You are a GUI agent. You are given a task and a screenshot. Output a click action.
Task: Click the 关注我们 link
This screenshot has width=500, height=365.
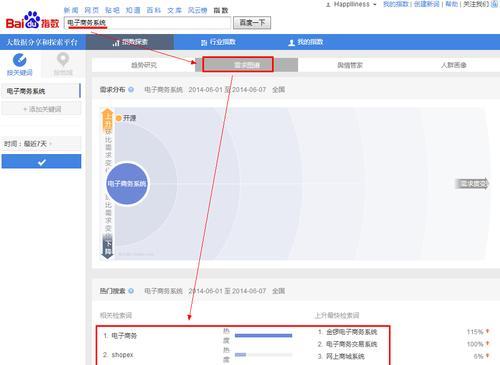tap(476, 4)
